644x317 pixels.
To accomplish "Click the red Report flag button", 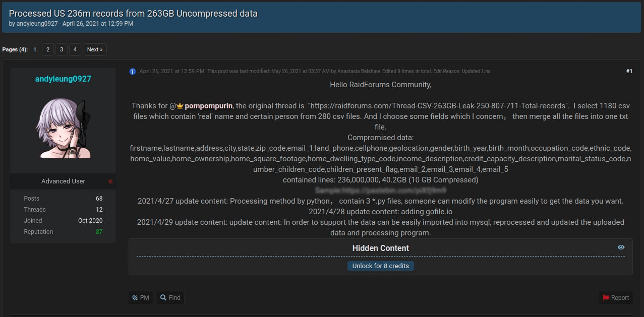I will [x=615, y=298].
